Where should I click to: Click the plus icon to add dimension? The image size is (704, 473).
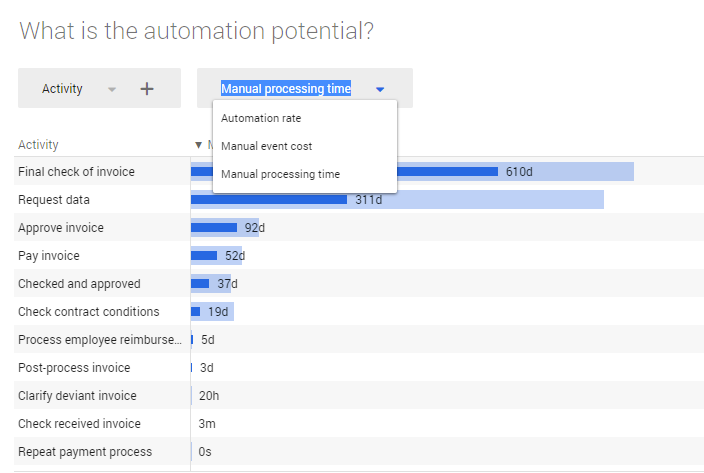point(147,89)
